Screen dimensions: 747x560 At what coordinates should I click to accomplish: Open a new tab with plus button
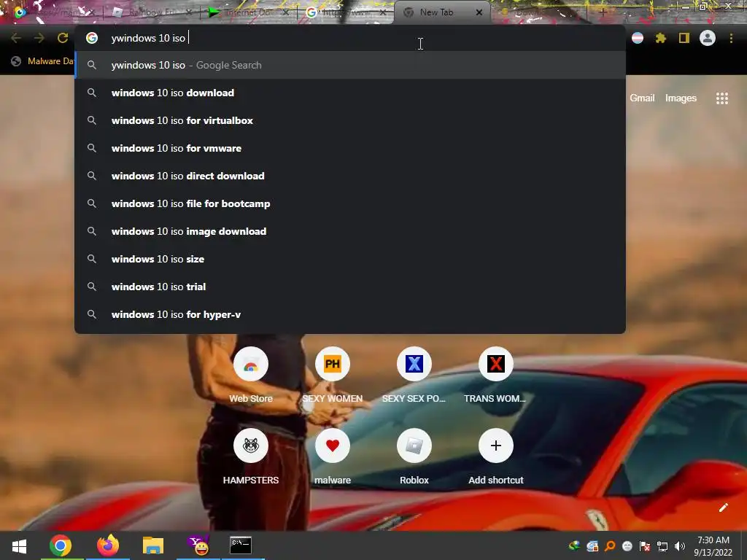click(x=603, y=12)
